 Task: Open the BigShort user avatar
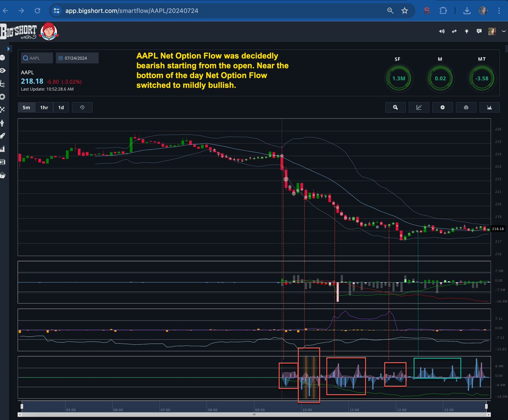click(492, 31)
